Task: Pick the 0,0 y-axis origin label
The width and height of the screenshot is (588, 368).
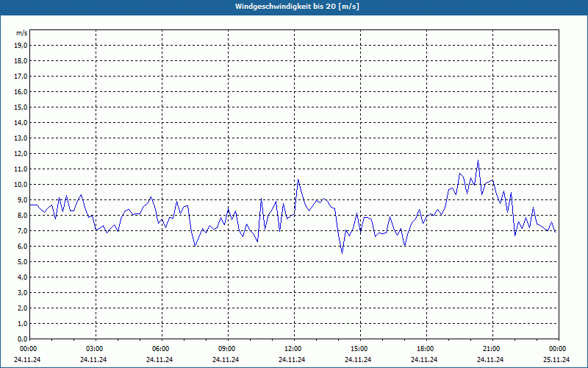Action: point(23,339)
